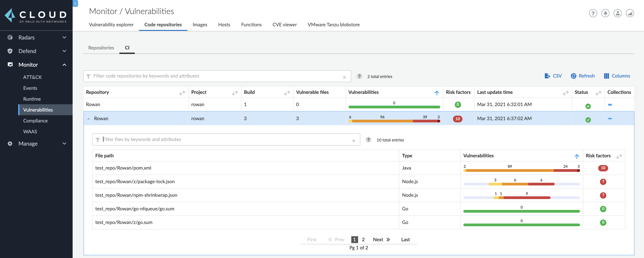Open the user profile icon
644x258 pixels.
click(617, 13)
